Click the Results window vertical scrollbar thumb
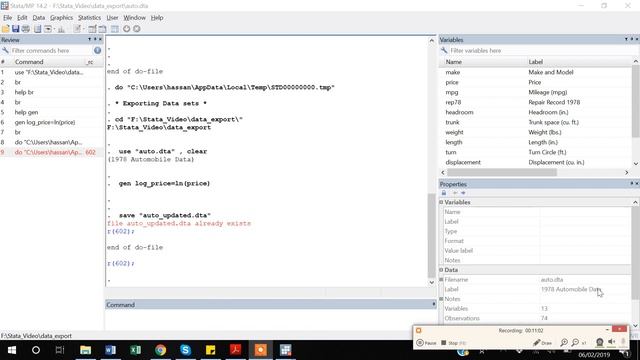Screen dimensions: 640x360 431,236
